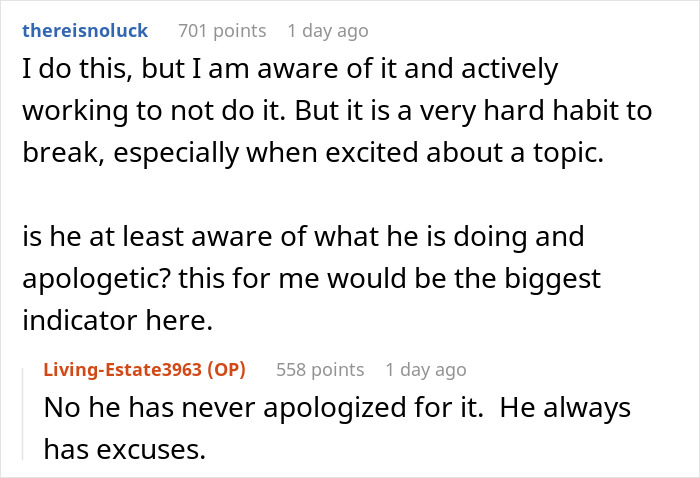Viewport: 700px width, 478px height.
Task: Click the line starting "No he has never apologized"
Action: pyautogui.click(x=337, y=410)
